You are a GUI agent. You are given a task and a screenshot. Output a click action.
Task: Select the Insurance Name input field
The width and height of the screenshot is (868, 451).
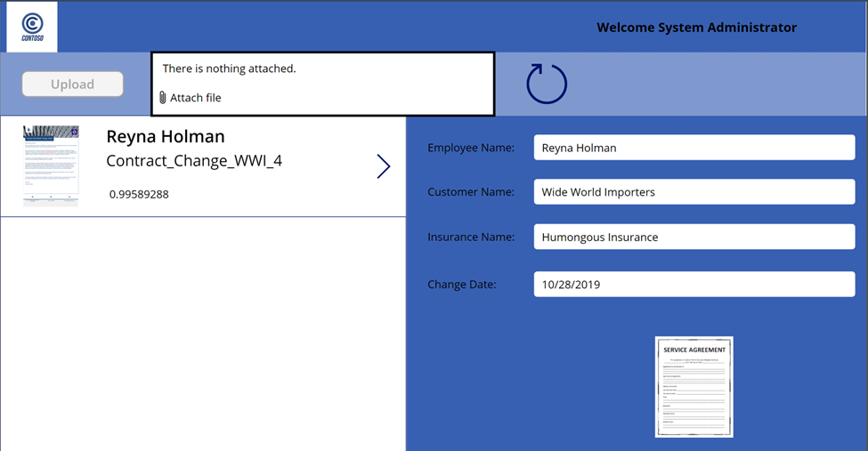(x=694, y=238)
